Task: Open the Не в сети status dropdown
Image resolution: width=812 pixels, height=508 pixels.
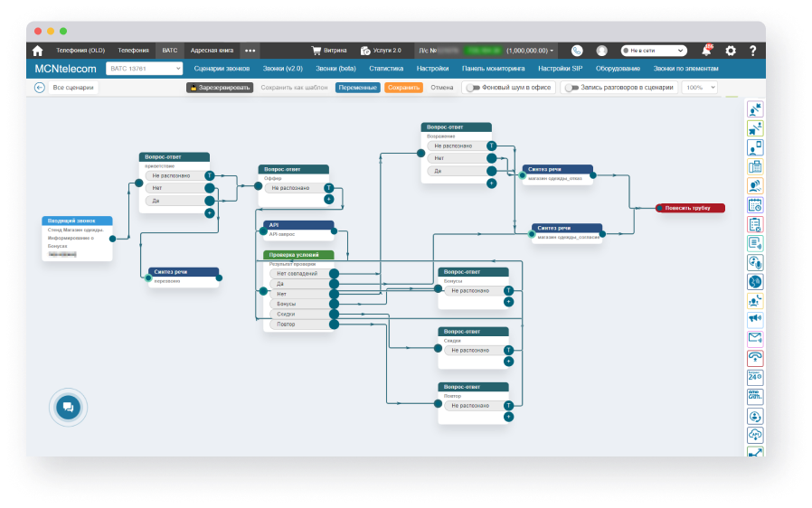Action: 654,51
